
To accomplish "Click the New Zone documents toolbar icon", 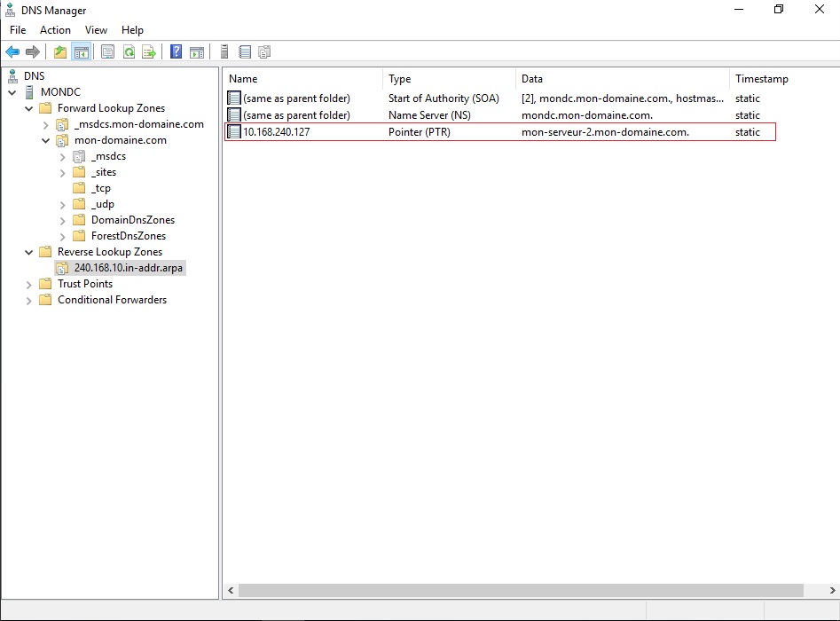I will tap(264, 52).
